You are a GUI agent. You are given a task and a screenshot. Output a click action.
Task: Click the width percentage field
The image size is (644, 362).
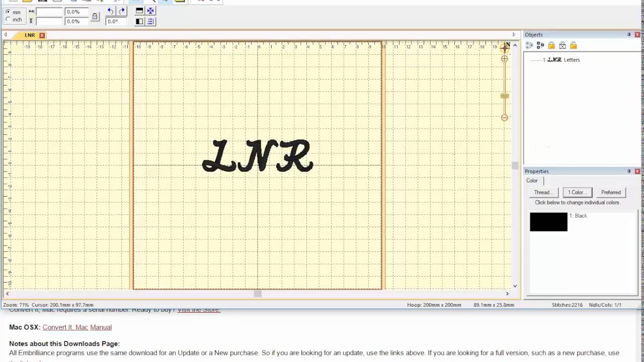tap(76, 12)
